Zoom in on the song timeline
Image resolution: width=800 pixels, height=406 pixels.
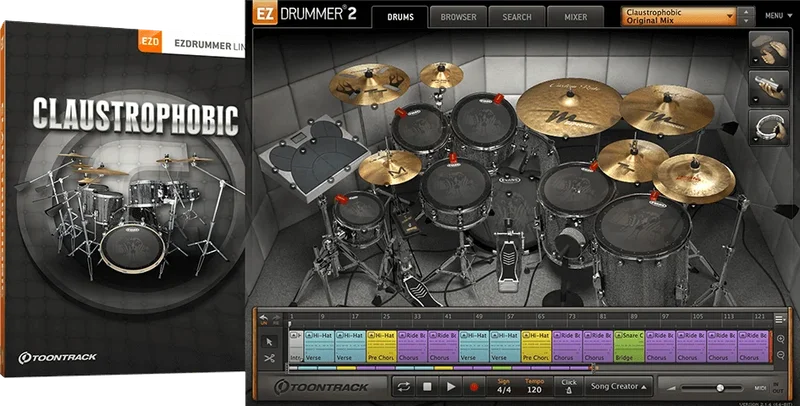coord(781,339)
